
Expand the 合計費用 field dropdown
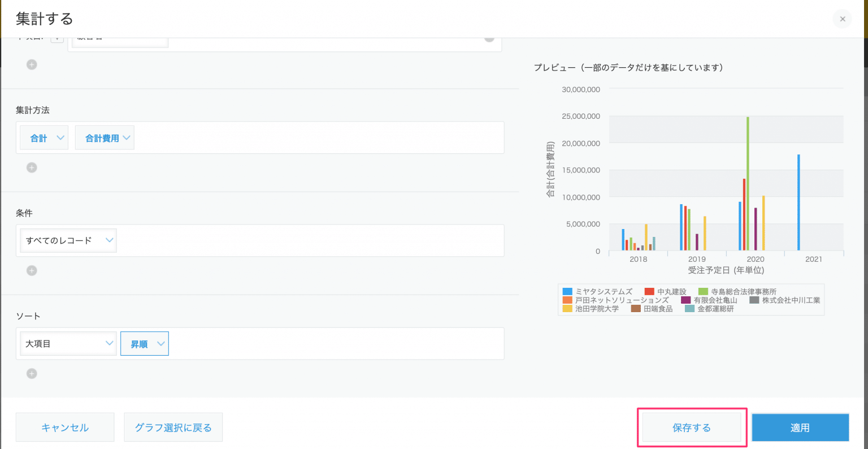(105, 138)
